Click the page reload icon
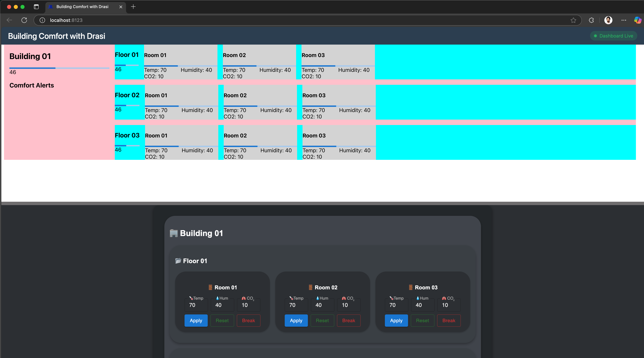 [24, 20]
